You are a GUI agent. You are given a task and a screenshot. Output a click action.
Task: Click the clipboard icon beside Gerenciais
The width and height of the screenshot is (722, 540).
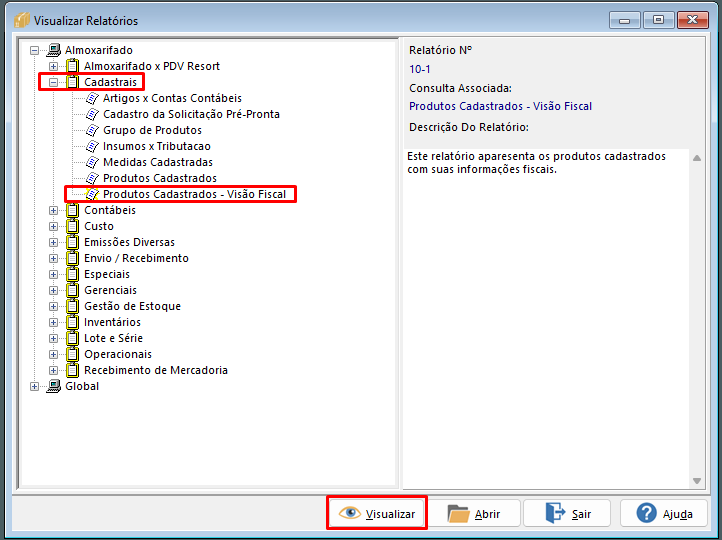pos(72,290)
